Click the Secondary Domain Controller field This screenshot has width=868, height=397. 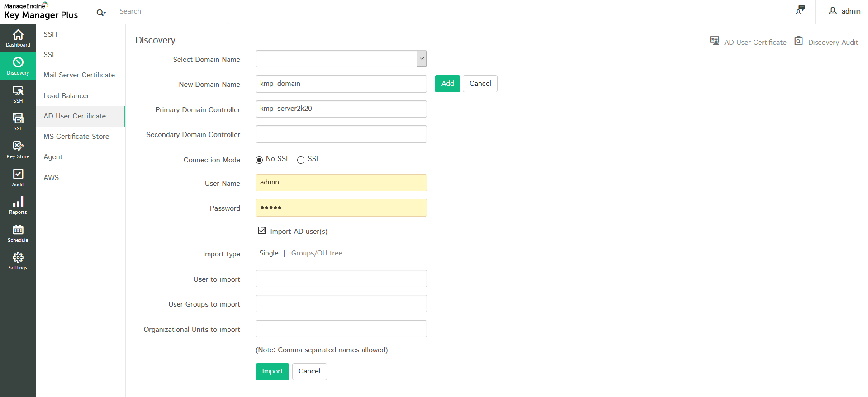point(341,134)
